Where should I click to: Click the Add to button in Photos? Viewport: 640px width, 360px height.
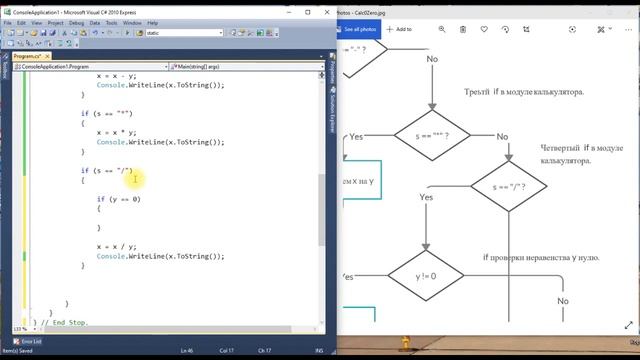pos(399,29)
